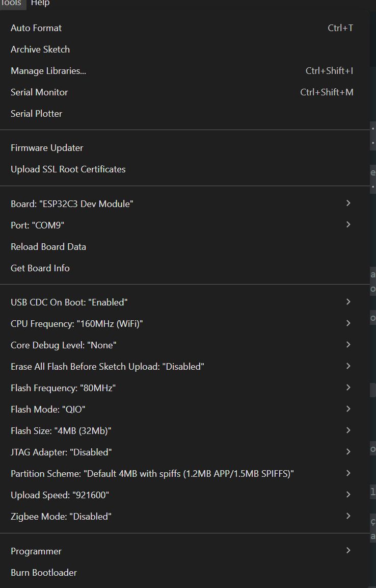Viewport: 376px width, 588px height.
Task: Expand the Programmer submenu
Action: [36, 551]
